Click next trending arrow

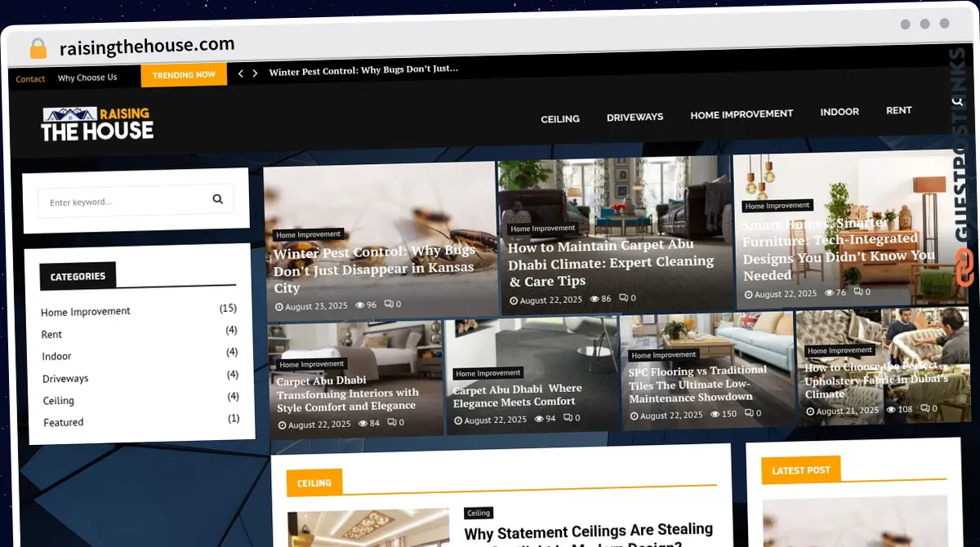coord(255,73)
